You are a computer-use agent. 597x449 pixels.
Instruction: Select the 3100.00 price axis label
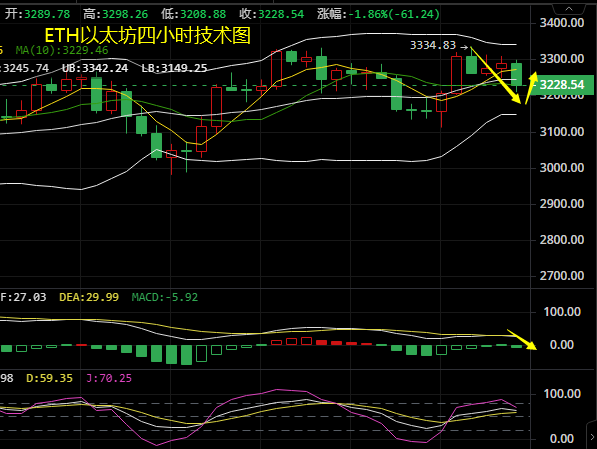coord(562,132)
